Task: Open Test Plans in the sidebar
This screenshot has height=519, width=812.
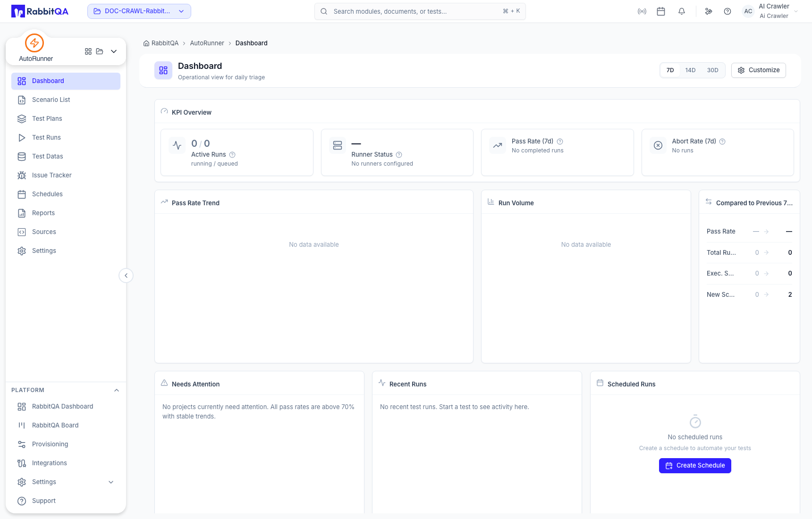Action: point(66,119)
